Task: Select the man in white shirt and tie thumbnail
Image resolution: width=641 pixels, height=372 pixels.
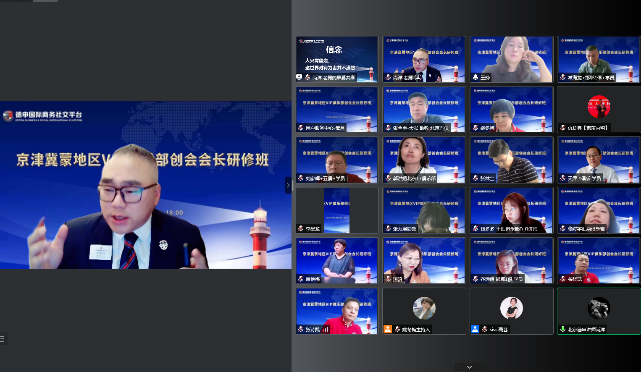Action: click(599, 160)
